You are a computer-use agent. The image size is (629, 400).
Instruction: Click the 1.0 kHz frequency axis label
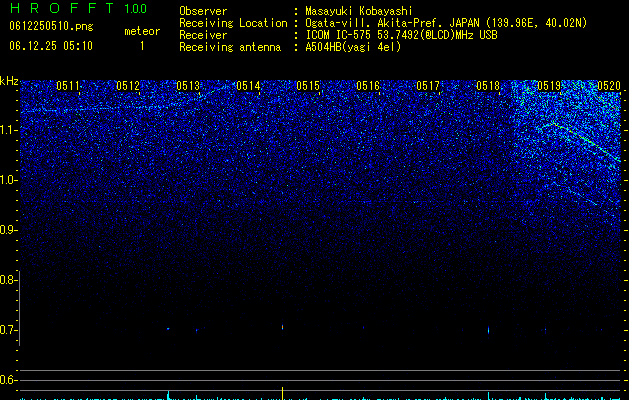tap(8, 180)
